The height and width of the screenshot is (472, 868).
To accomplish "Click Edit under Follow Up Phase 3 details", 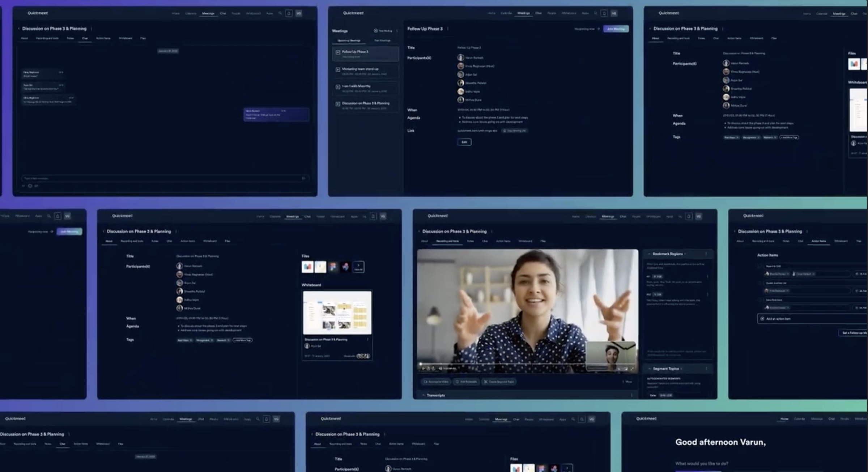I will 464,142.
